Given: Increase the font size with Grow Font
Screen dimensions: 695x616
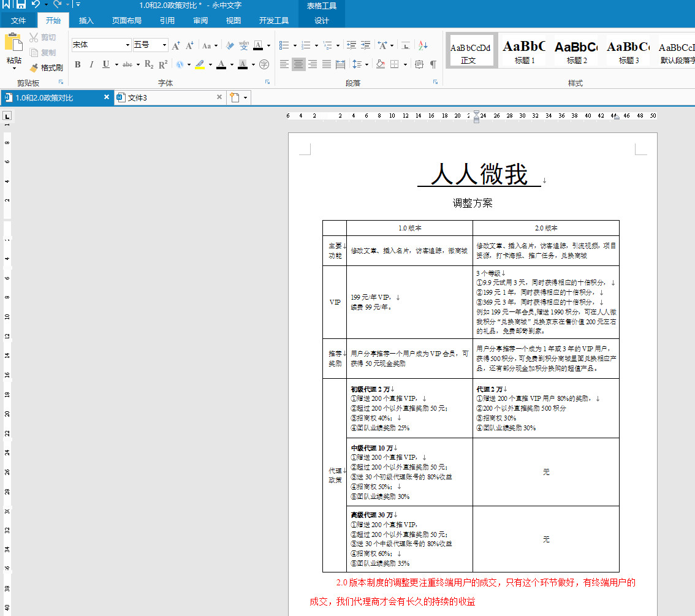Looking at the screenshot, I should coord(176,45).
